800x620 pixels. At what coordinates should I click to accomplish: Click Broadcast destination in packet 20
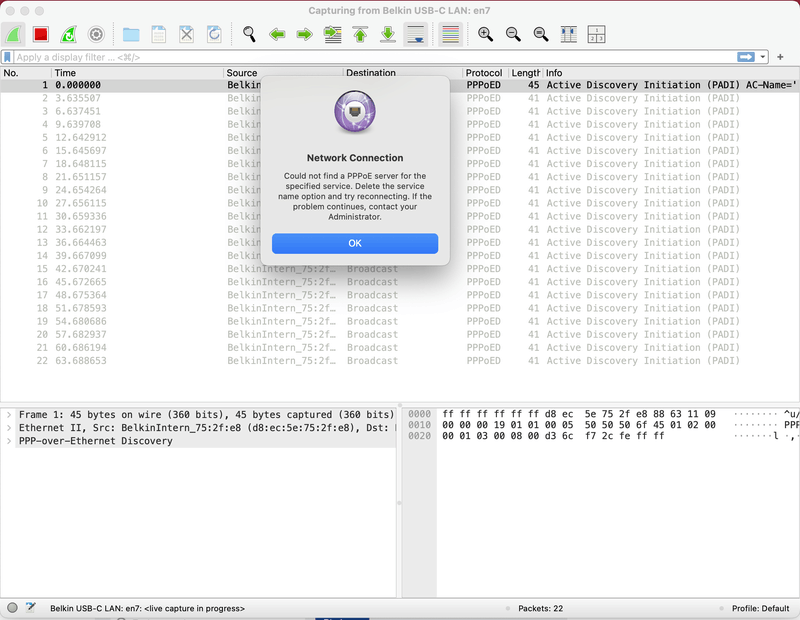tap(372, 335)
